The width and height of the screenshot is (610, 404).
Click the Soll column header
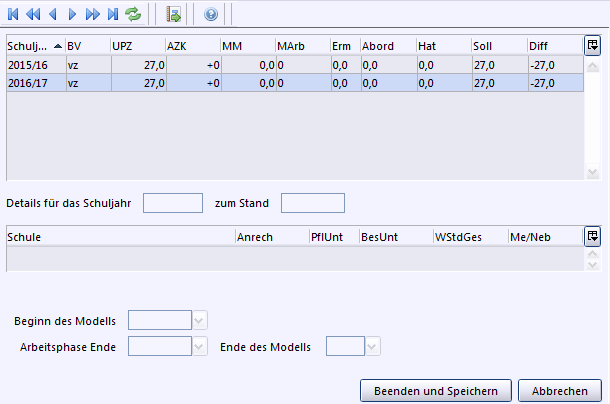[x=500, y=46]
